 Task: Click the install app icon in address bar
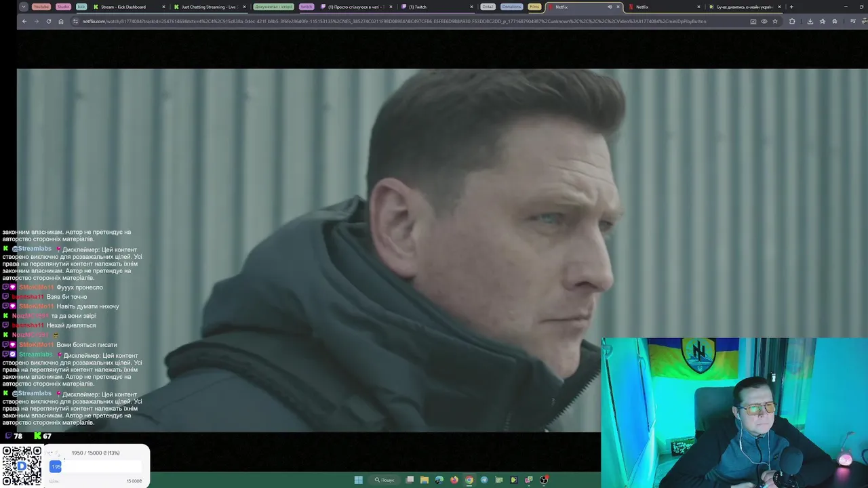point(753,21)
